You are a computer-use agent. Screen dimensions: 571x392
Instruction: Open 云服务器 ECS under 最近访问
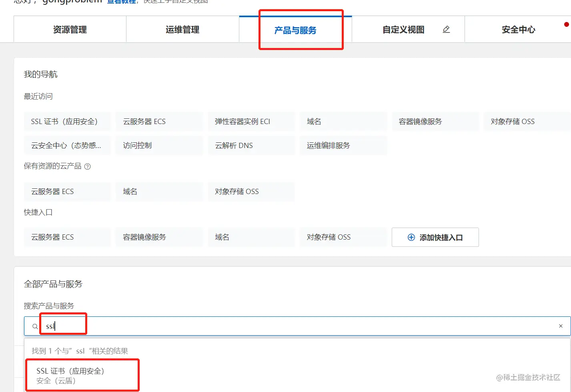click(x=159, y=122)
